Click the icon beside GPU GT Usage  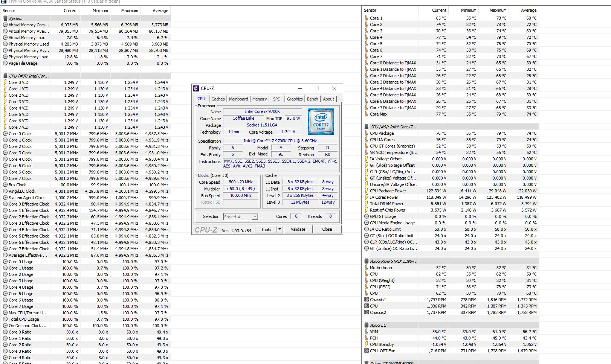367,216
